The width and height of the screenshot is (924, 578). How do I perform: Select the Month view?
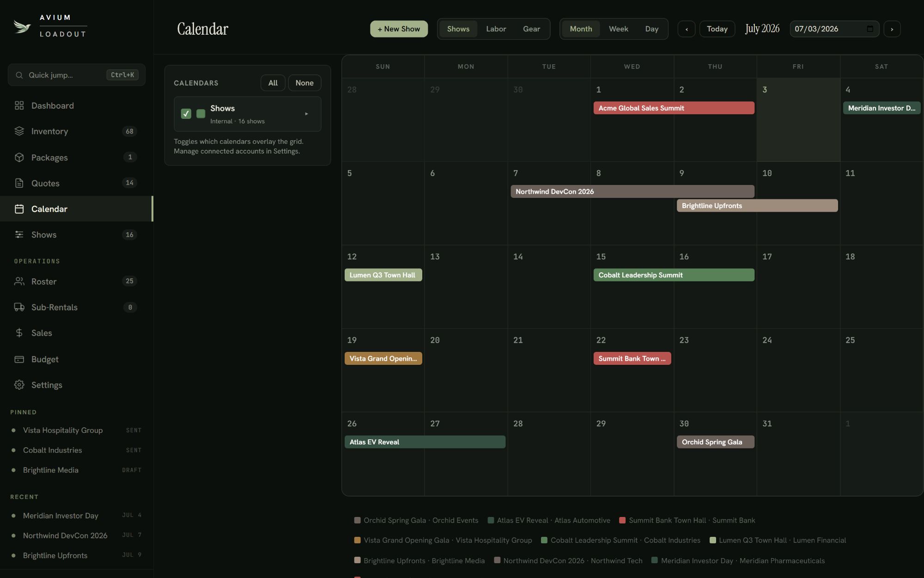(581, 29)
